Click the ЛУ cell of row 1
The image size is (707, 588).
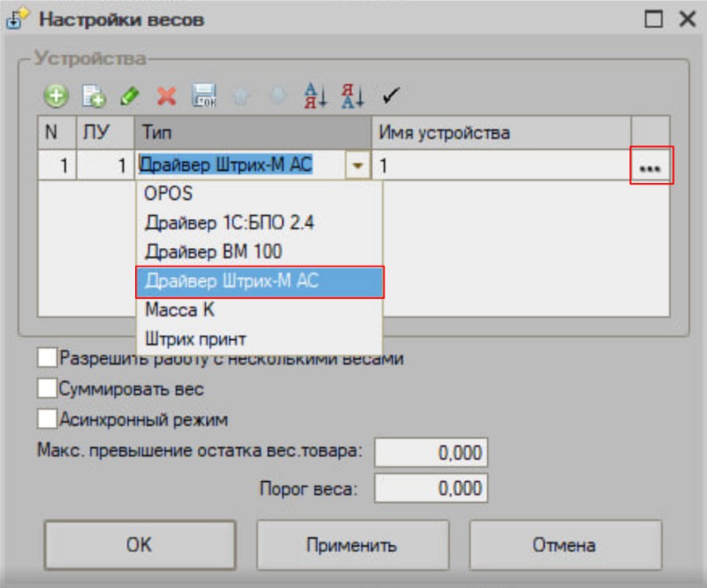[x=105, y=166]
